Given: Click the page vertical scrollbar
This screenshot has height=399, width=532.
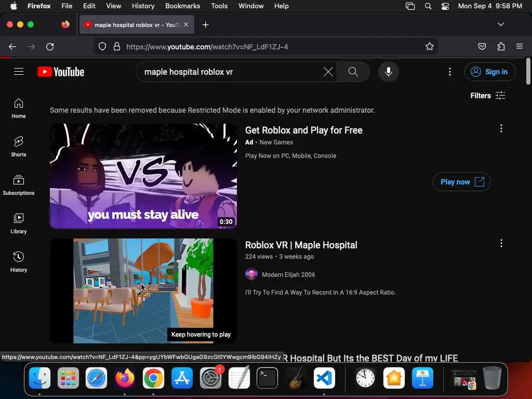Looking at the screenshot, I should (528, 71).
